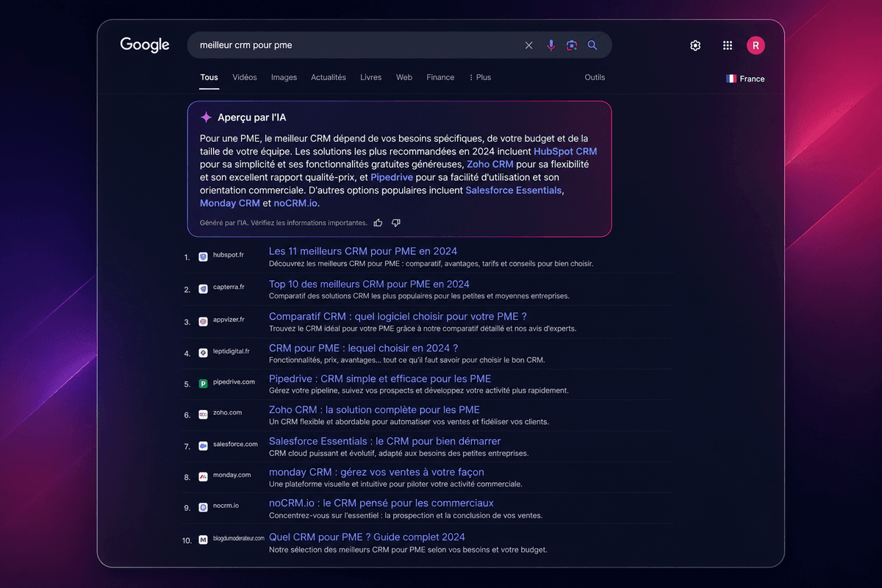Click the hubspot.fr favicon
This screenshot has height=588, width=882.
click(x=204, y=256)
